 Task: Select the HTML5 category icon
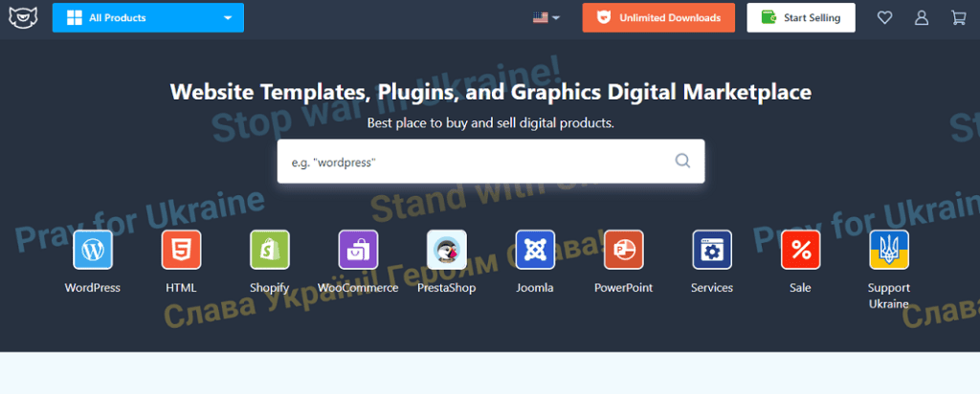(x=181, y=250)
